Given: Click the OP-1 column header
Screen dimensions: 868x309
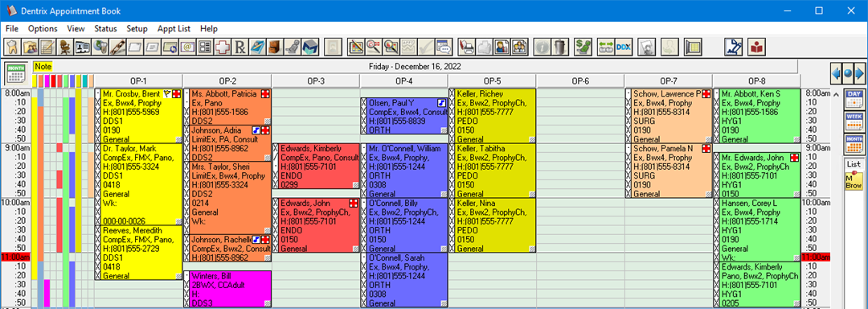Looking at the screenshot, I should [138, 80].
